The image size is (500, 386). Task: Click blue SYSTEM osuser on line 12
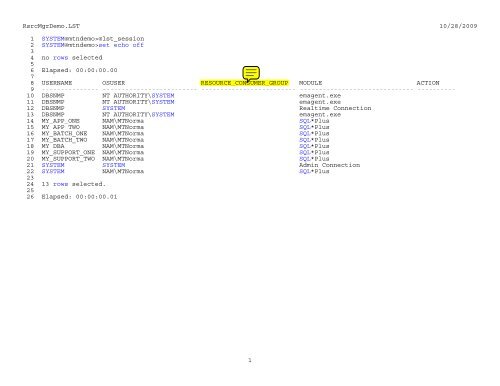click(114, 108)
